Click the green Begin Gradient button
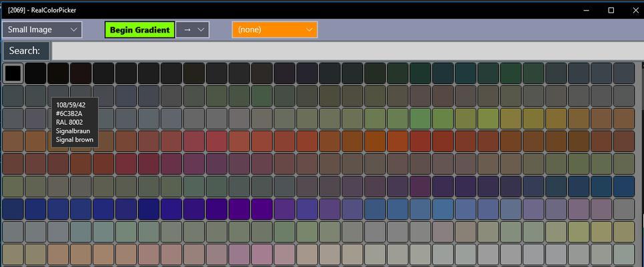Image resolution: width=644 pixels, height=267 pixels. (139, 30)
